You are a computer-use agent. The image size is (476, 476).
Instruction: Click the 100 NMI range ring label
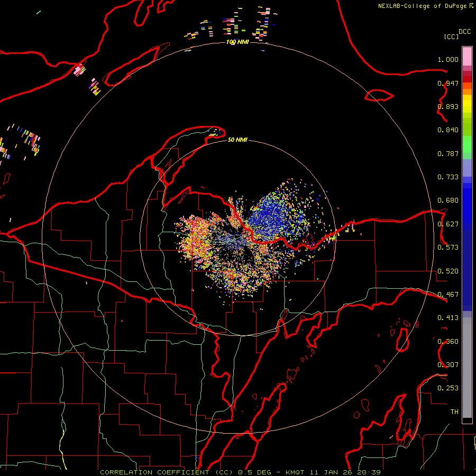pyautogui.click(x=237, y=42)
